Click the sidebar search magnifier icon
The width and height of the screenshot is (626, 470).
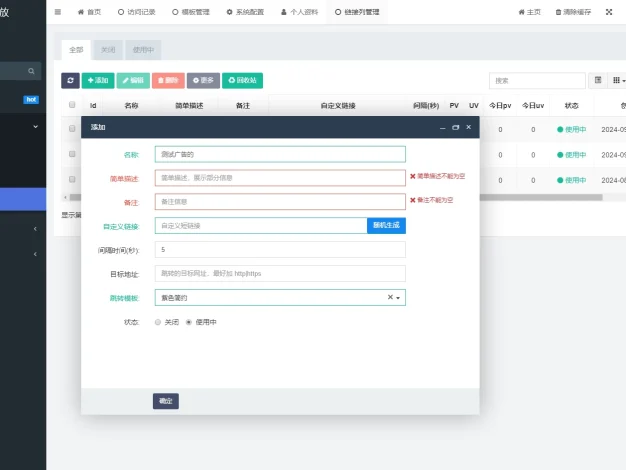pos(31,71)
